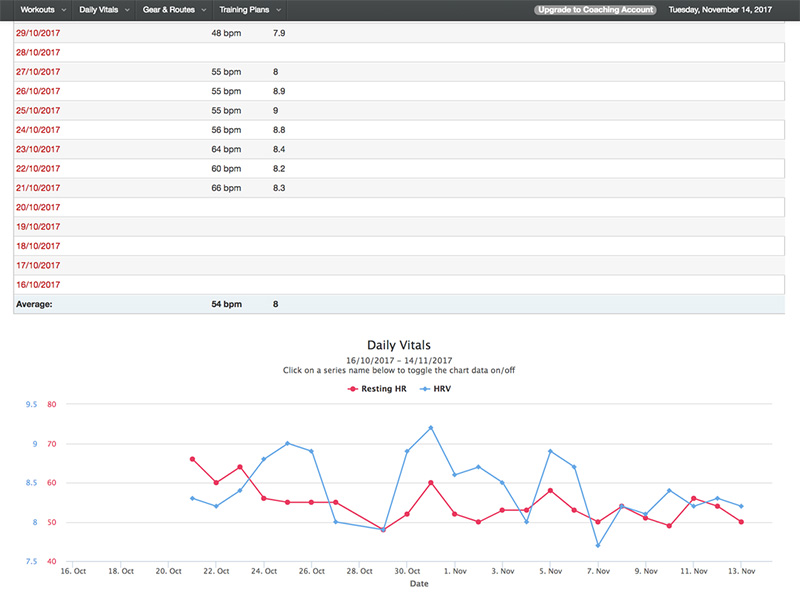Click the Date axis title
Viewport: 800px width, 601px height.
[419, 584]
